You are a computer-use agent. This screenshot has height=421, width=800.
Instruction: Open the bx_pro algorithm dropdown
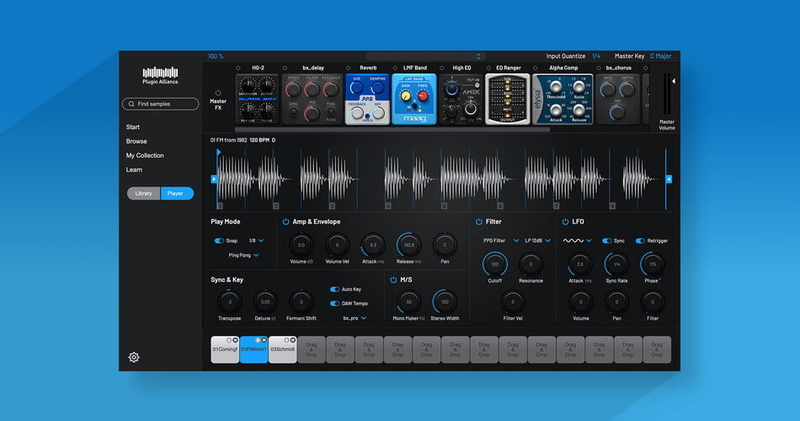pyautogui.click(x=355, y=318)
